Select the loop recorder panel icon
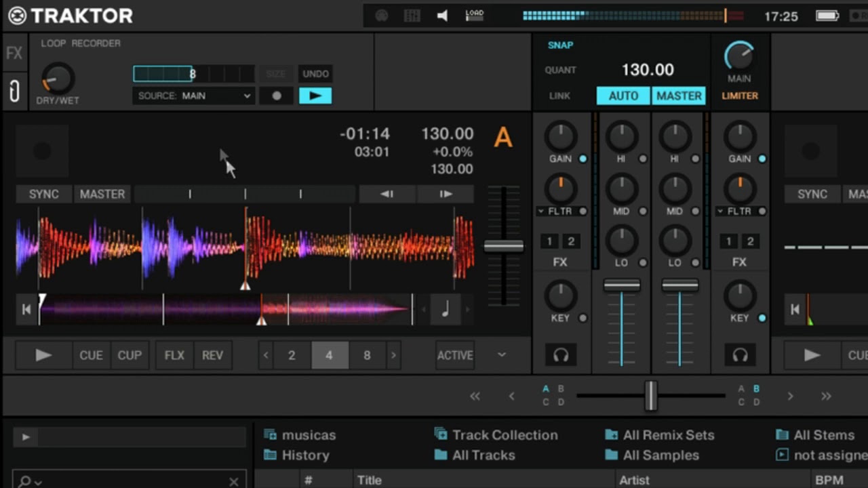Viewport: 868px width, 488px height. [x=14, y=90]
